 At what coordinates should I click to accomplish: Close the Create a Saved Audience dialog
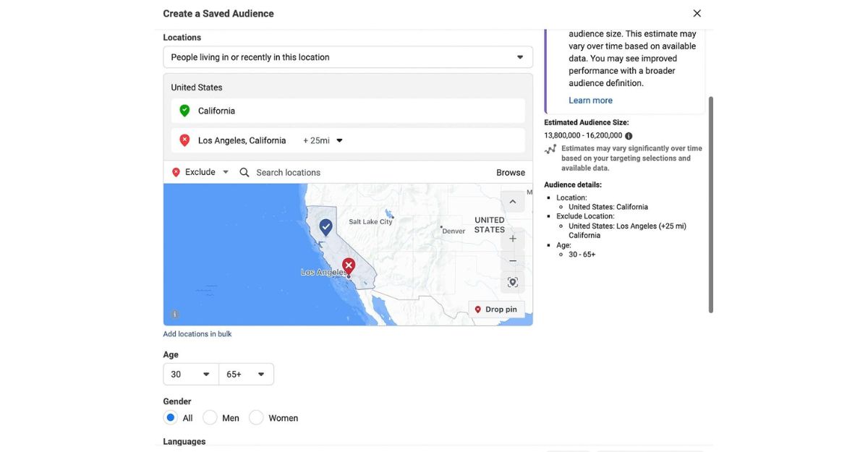tap(697, 13)
